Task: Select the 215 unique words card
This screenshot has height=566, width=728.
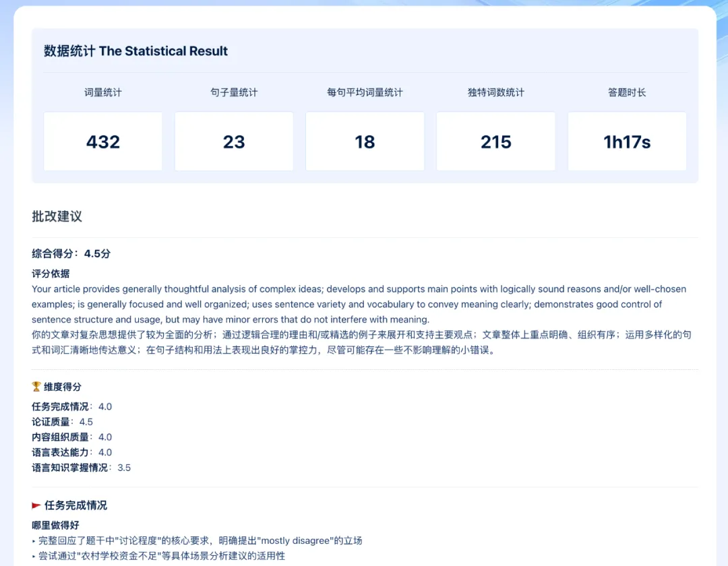Action: 495,141
